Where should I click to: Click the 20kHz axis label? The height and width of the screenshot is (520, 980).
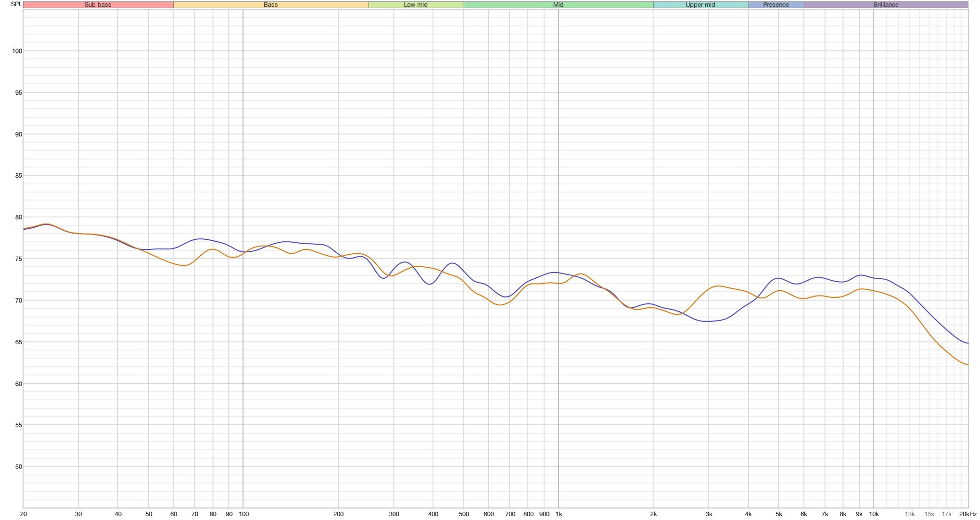tap(967, 514)
